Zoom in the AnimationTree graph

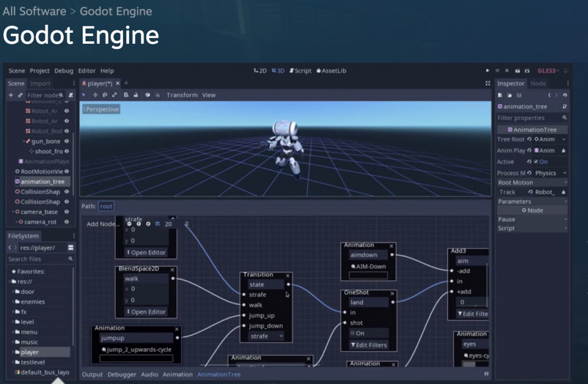click(149, 224)
